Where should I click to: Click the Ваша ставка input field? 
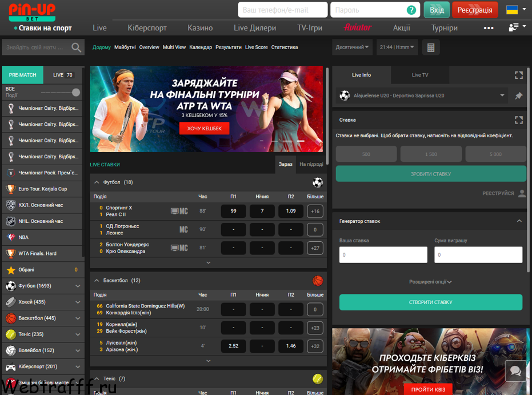(x=383, y=255)
